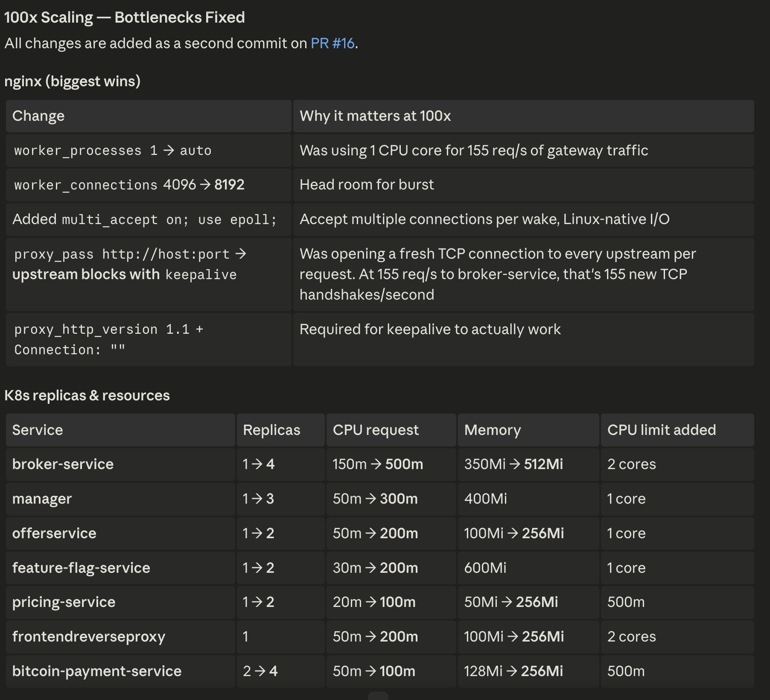Open the PR #16 link
Image resolution: width=770 pixels, height=700 pixels.
tap(332, 43)
